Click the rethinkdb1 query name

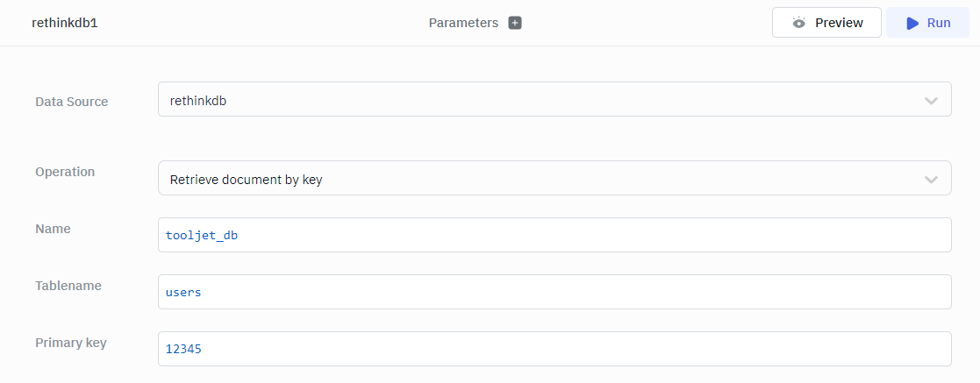click(x=64, y=23)
